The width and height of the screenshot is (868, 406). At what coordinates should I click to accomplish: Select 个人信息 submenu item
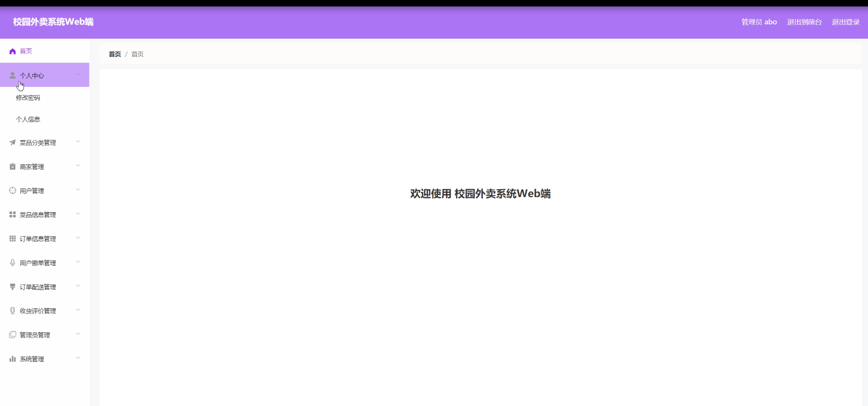click(28, 119)
